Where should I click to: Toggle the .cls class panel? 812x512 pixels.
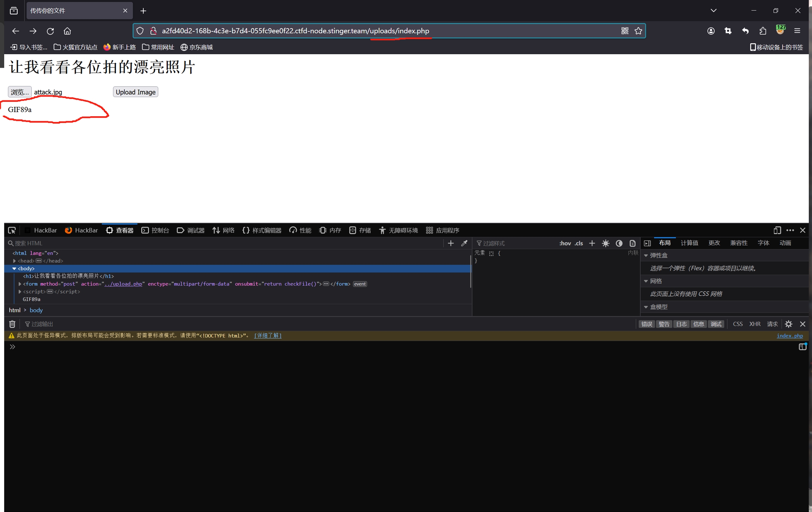point(579,243)
